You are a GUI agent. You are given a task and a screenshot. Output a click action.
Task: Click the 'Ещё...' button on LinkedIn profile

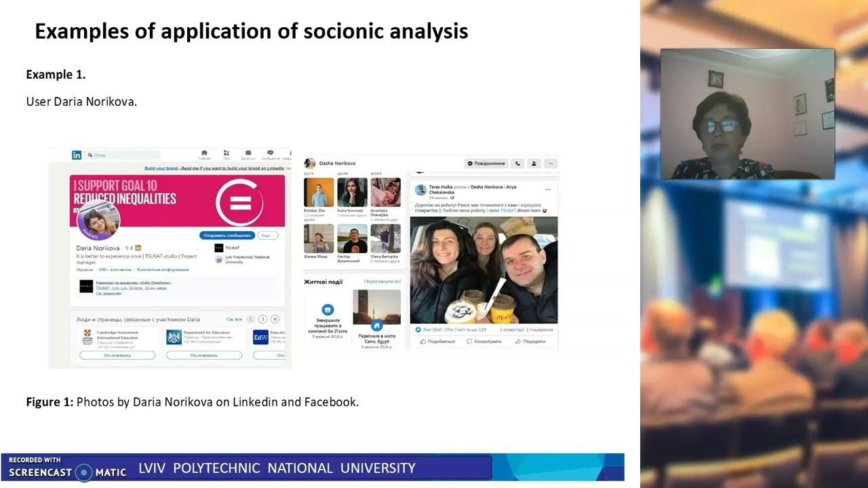coord(269,235)
